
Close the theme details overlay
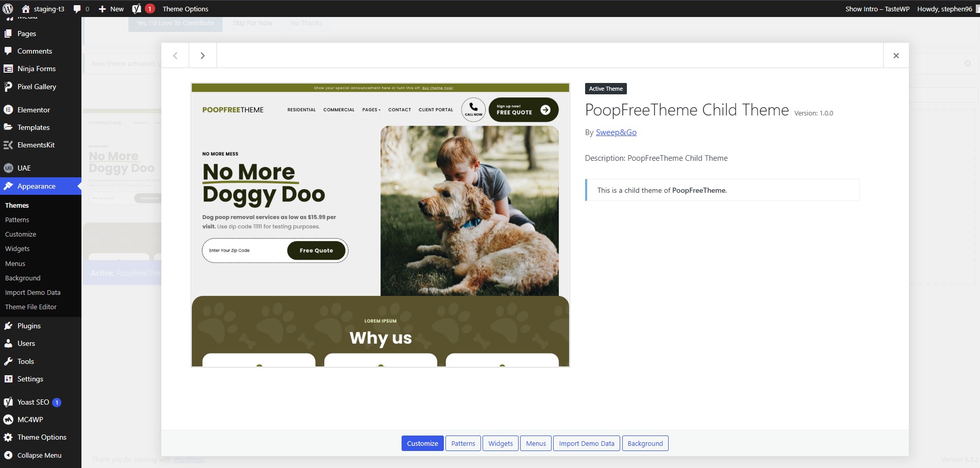coord(896,56)
